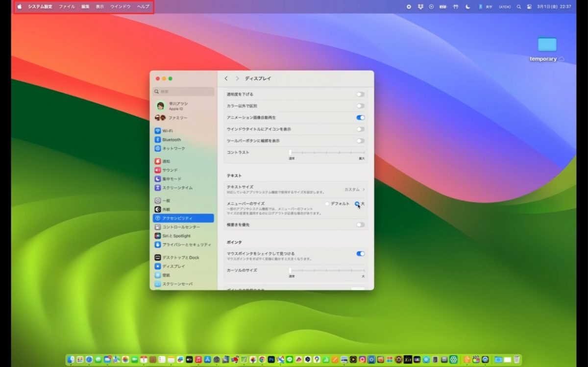
Task: Select 壁紙 in the sidebar
Action: tap(183, 275)
